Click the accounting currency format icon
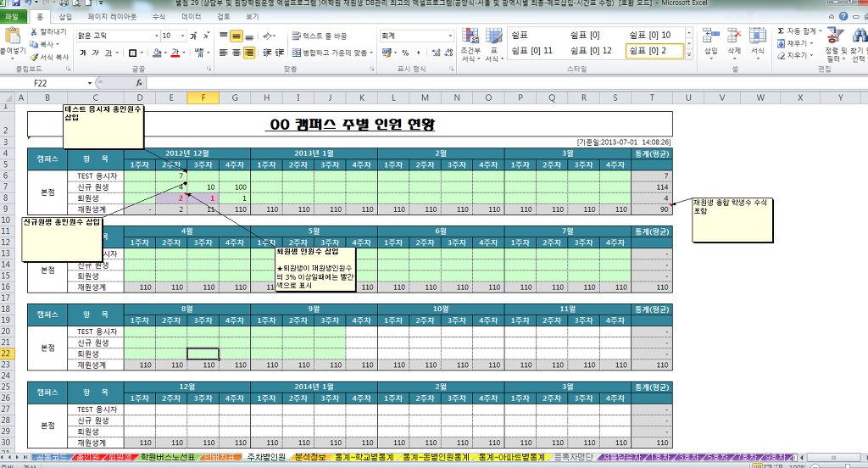Viewport: 868px width, 468px height. [387, 53]
